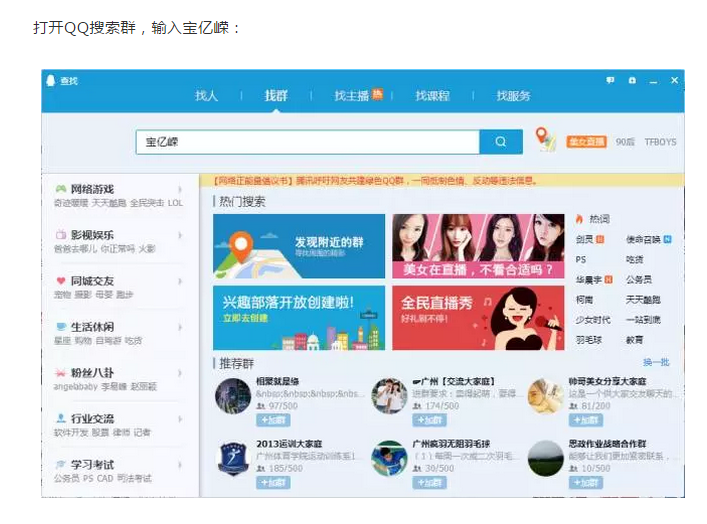Image resolution: width=707 pixels, height=524 pixels.
Task: Join 广州【交流大家庭】 with 加群 button
Action: tap(429, 420)
